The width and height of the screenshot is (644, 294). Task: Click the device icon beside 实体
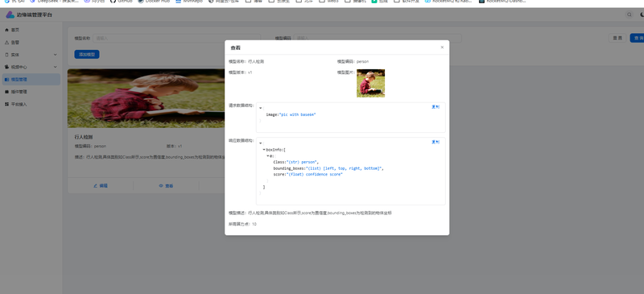6,55
